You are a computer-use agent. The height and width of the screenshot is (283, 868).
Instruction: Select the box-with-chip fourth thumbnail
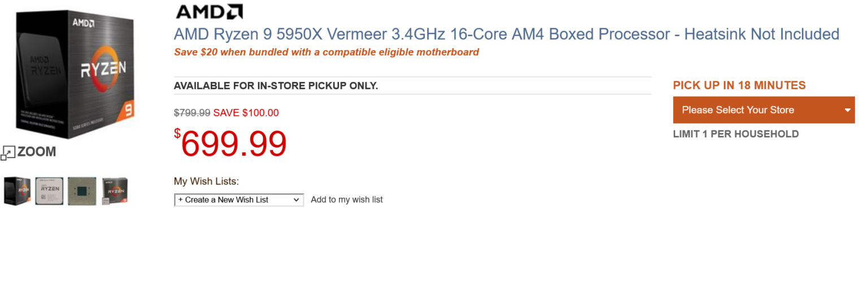click(x=115, y=191)
